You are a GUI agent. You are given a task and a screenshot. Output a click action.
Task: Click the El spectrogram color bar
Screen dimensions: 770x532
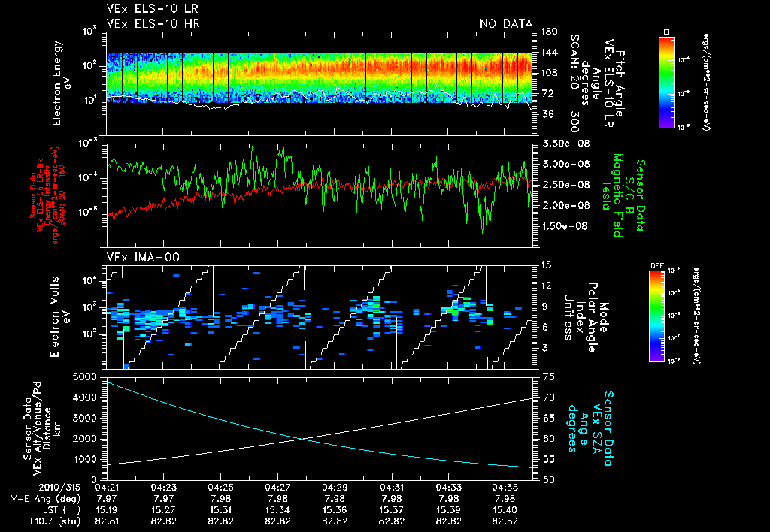(666, 82)
